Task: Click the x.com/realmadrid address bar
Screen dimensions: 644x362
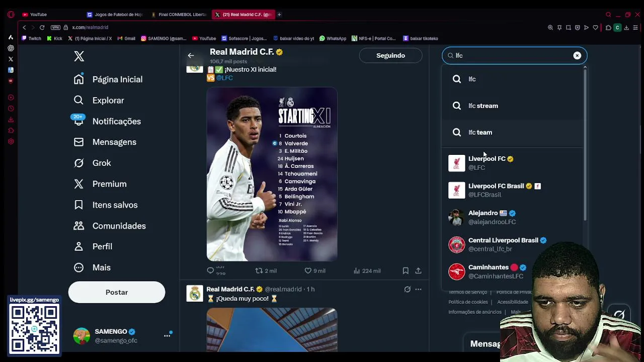Action: pos(90,27)
